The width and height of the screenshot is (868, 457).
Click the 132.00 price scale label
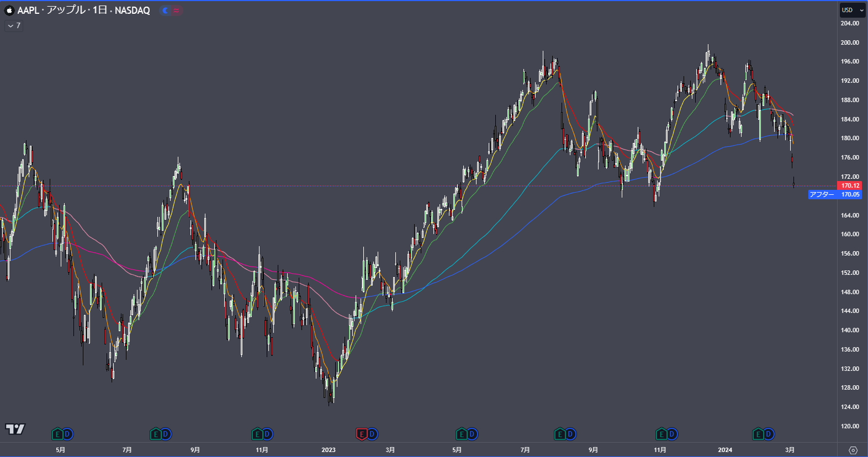[x=850, y=369]
